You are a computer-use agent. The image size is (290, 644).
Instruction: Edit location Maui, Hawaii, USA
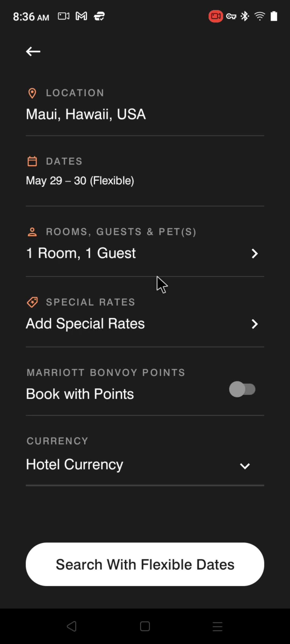pyautogui.click(x=86, y=114)
